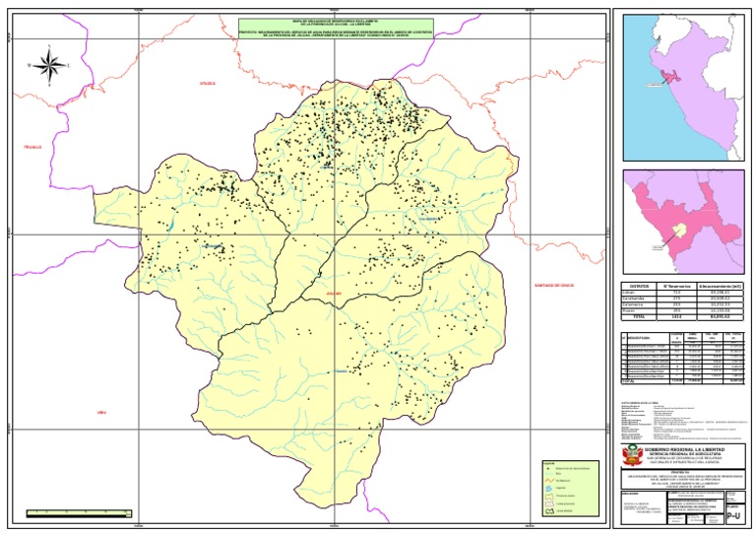Click the Almacenamiento (m3) column header
The width and height of the screenshot is (756, 535).
point(721,286)
